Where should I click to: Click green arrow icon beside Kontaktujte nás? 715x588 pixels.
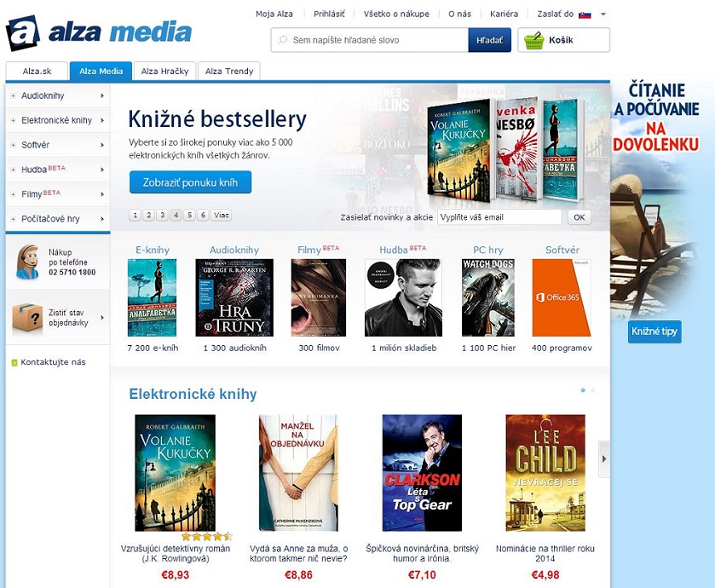point(14,363)
